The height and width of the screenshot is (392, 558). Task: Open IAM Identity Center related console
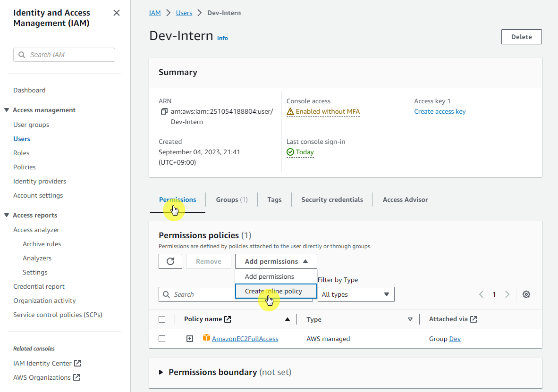tap(42, 363)
